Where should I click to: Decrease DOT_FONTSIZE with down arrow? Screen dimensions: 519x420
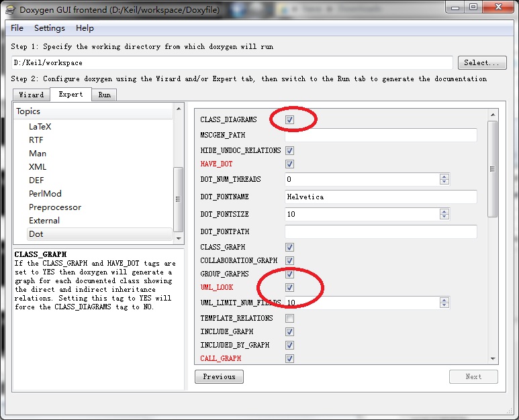[x=444, y=217]
